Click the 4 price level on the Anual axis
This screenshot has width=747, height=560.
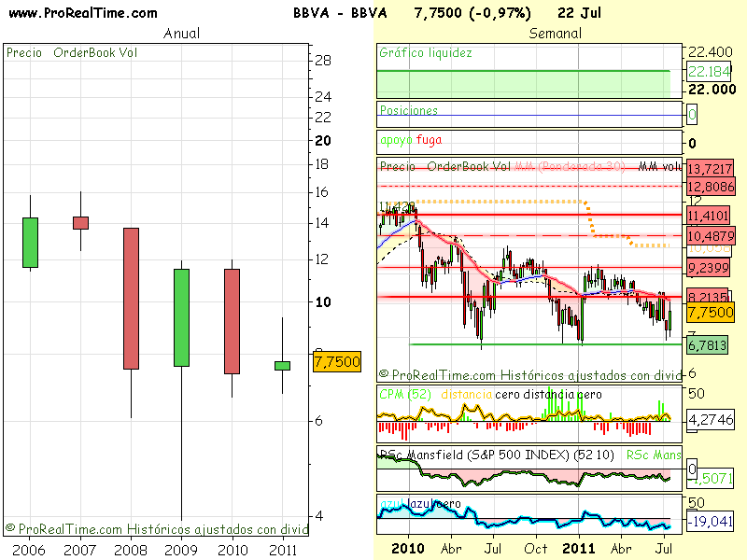point(319,516)
